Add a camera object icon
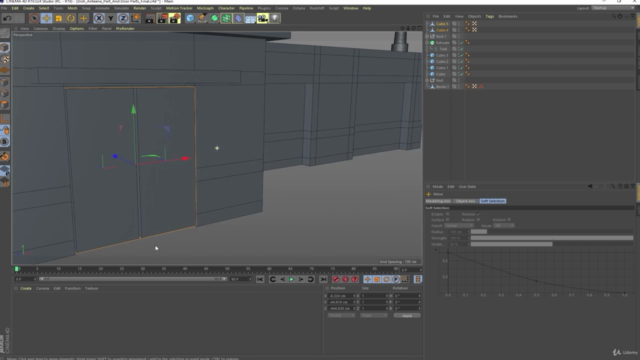The width and height of the screenshot is (640, 360). coord(262,18)
